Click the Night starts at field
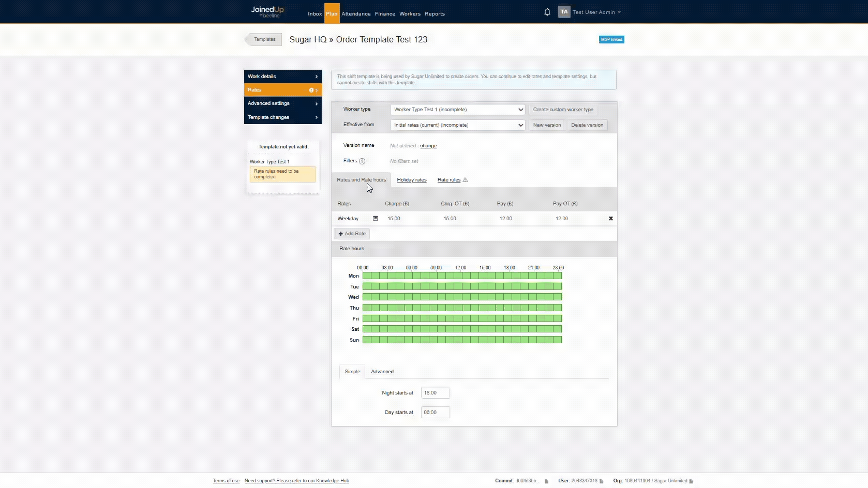868x488 pixels. [435, 393]
